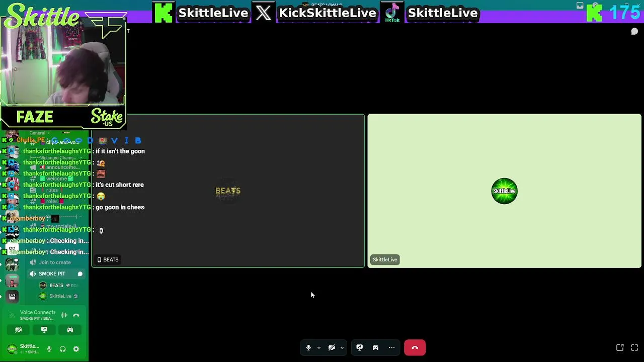Mute microphone in user panel
Viewport: 644px width, 362px height.
[x=49, y=349]
